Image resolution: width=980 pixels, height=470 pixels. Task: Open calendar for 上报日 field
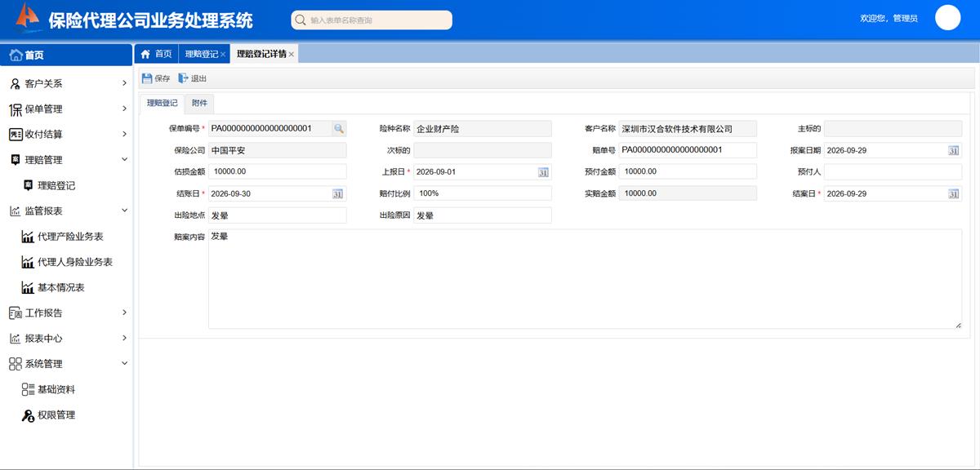point(543,172)
